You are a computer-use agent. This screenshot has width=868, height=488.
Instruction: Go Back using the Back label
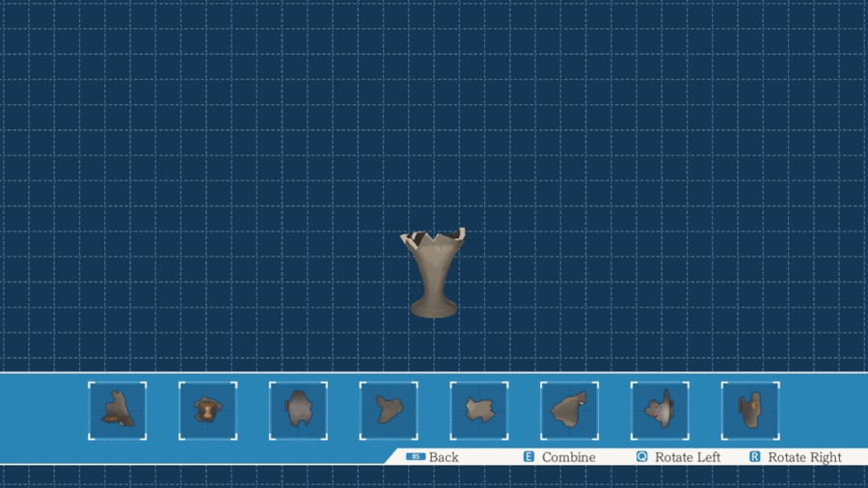tap(444, 457)
